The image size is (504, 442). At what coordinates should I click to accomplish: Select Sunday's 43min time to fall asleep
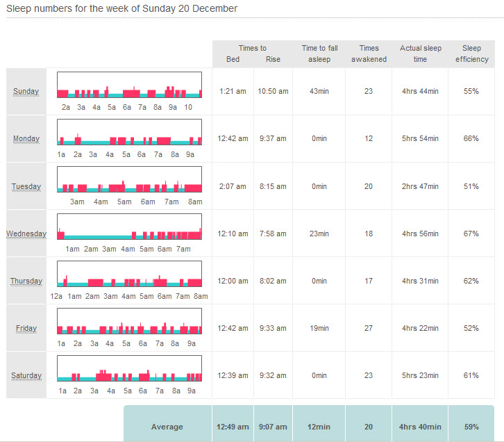pyautogui.click(x=319, y=92)
